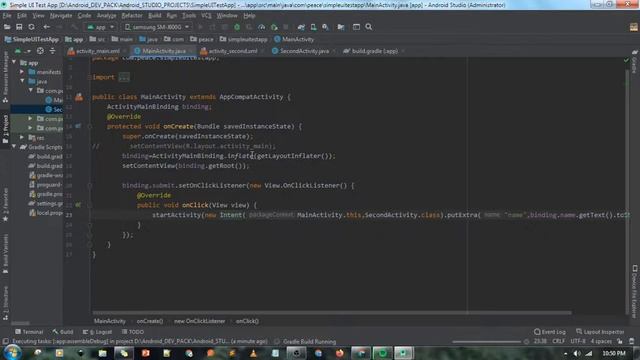Collapse the java folder

tap(22, 81)
